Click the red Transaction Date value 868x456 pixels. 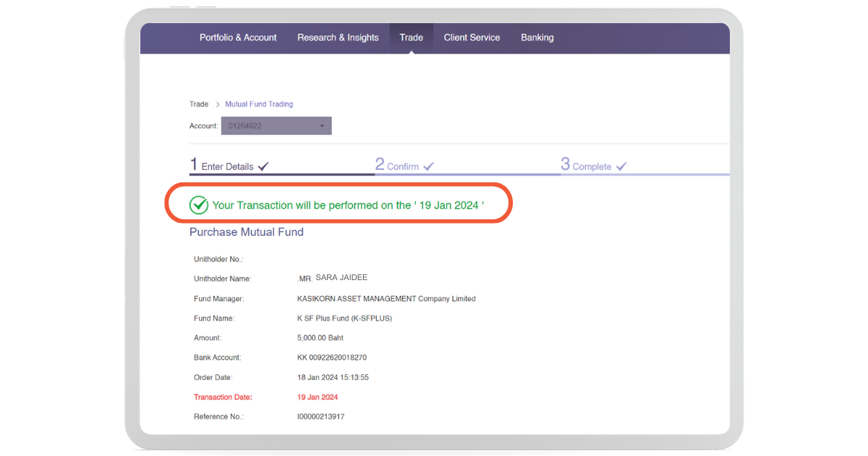tap(318, 397)
